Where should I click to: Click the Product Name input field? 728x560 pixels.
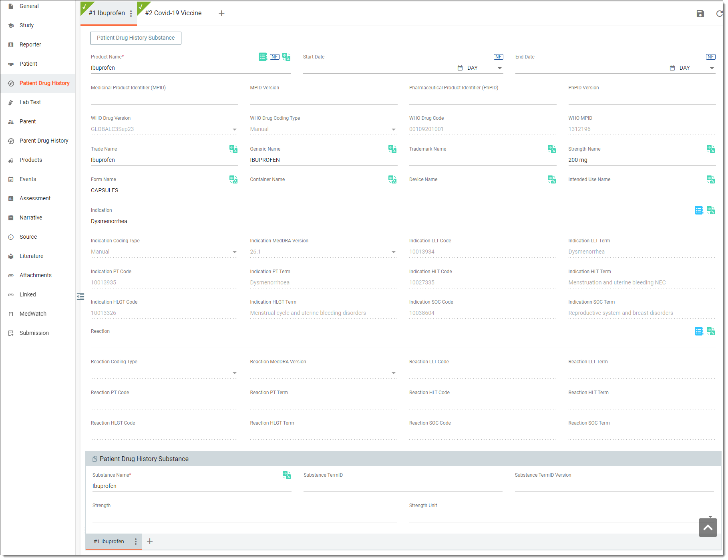point(191,68)
